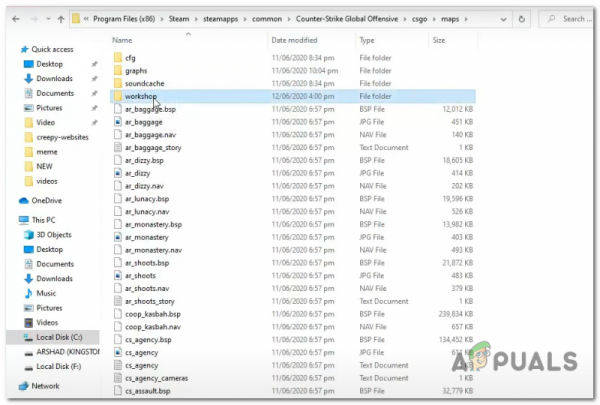The height and width of the screenshot is (405, 600).
Task: Go back with the Back arrow
Action: click(16, 19)
